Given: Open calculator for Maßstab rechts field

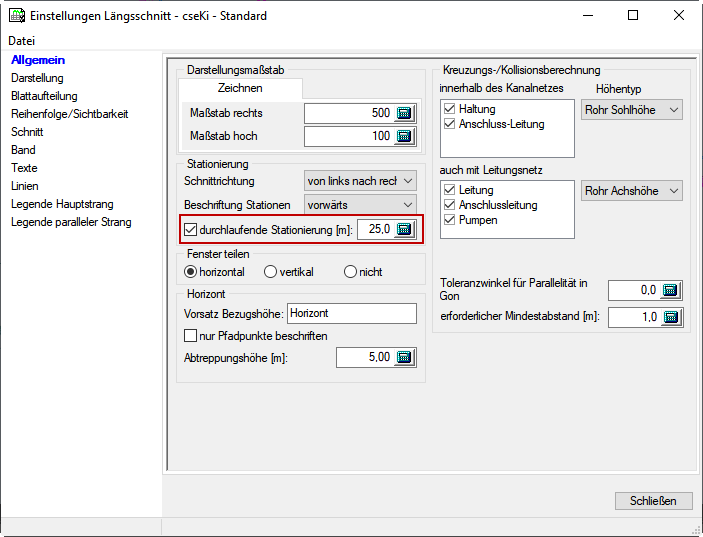Looking at the screenshot, I should point(404,113).
